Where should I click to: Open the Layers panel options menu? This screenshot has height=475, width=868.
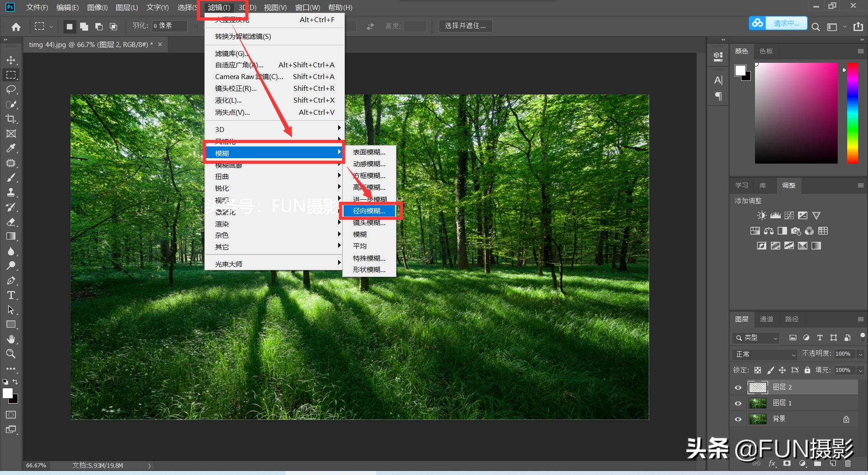(x=860, y=319)
